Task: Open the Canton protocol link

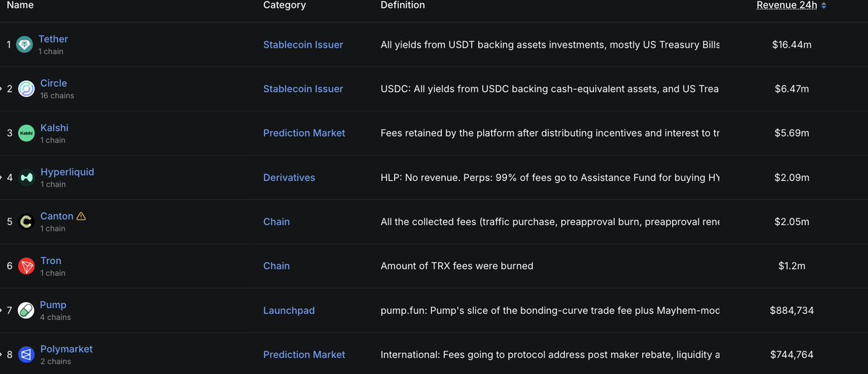Action: click(56, 216)
